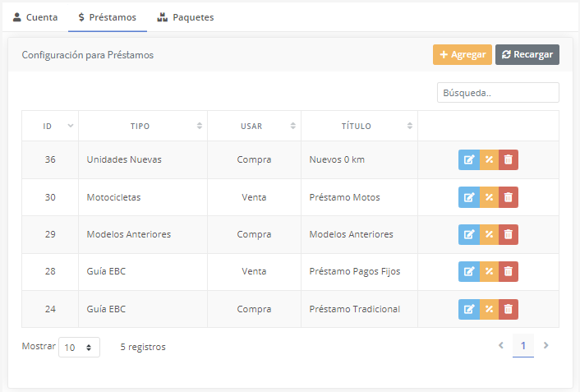Go to next page arrow in pagination
This screenshot has width=580, height=392.
[546, 346]
